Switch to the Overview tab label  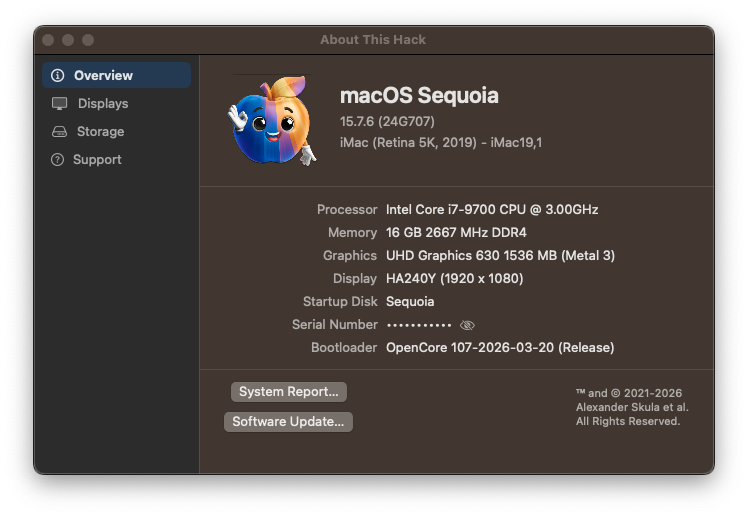click(103, 75)
